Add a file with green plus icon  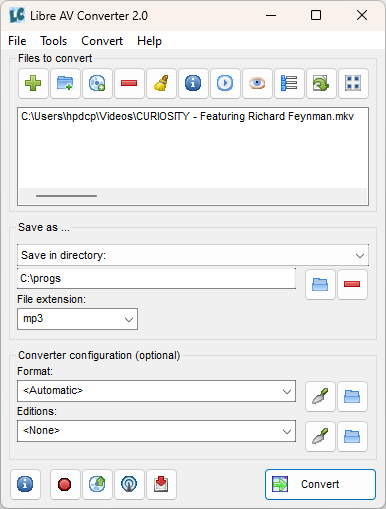point(33,83)
